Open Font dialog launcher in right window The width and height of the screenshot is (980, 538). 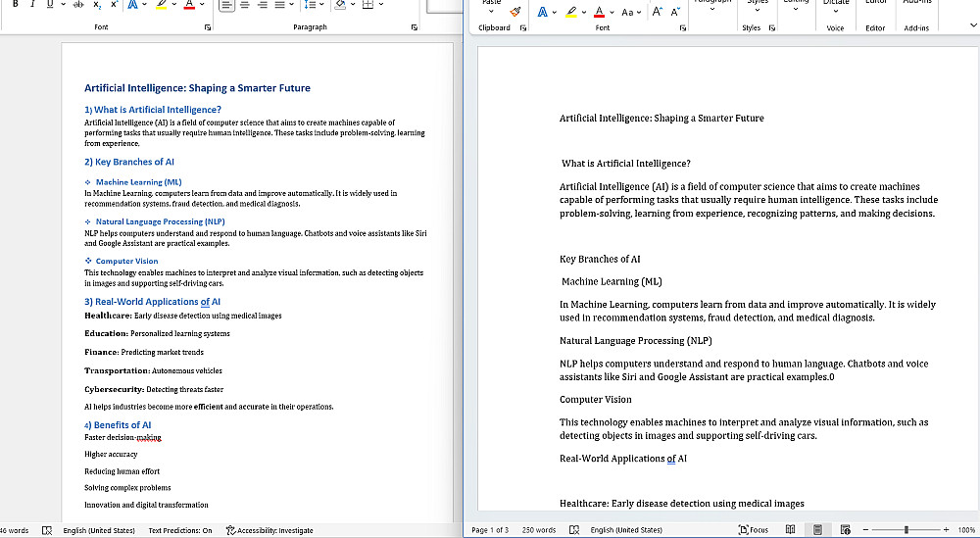point(683,28)
